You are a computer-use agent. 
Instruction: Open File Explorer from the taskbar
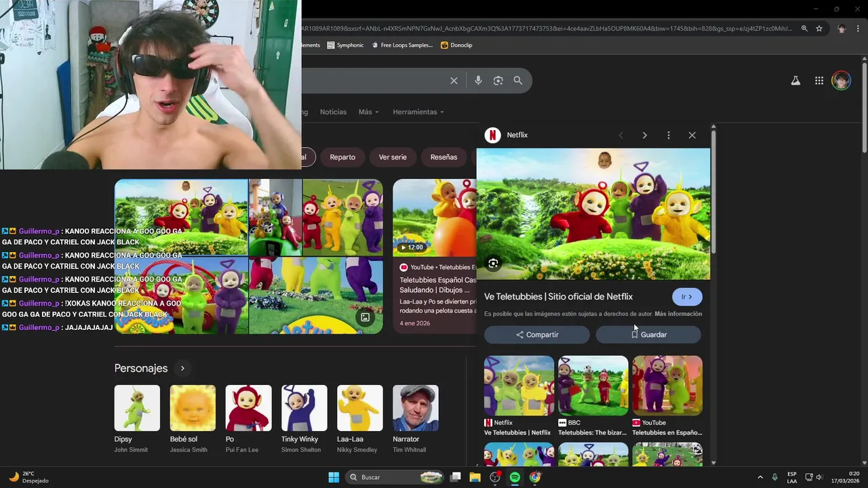[475, 477]
